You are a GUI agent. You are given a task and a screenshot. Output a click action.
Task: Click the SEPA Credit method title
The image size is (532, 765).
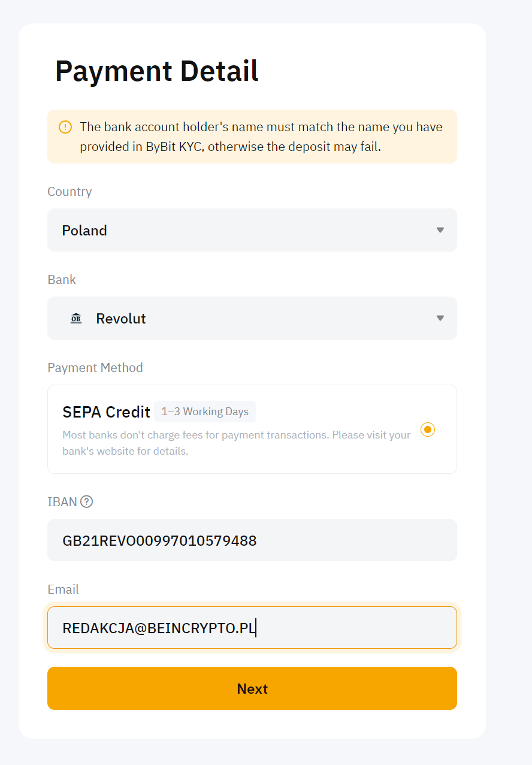[x=106, y=412]
